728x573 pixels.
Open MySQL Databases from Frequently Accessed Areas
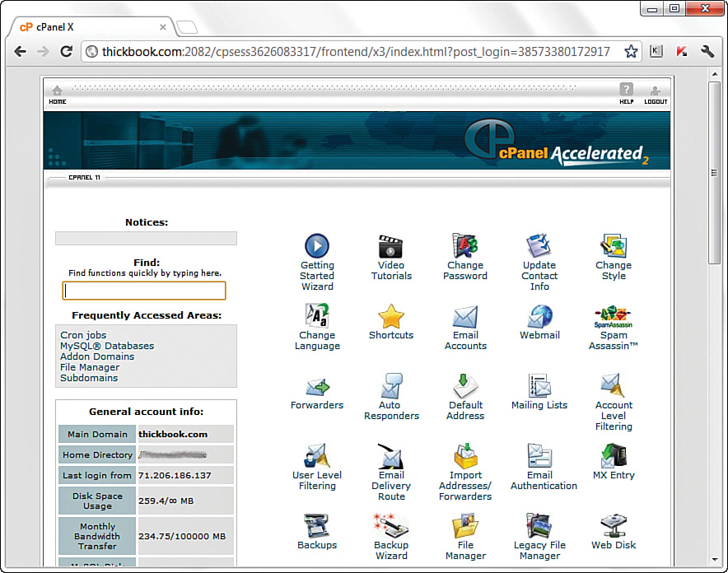[x=106, y=346]
